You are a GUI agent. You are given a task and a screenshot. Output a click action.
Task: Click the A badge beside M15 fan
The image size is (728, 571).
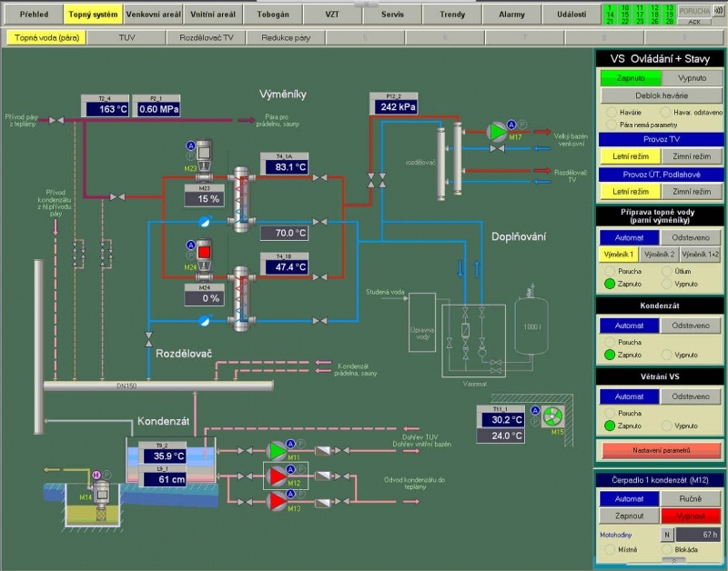pyautogui.click(x=535, y=410)
